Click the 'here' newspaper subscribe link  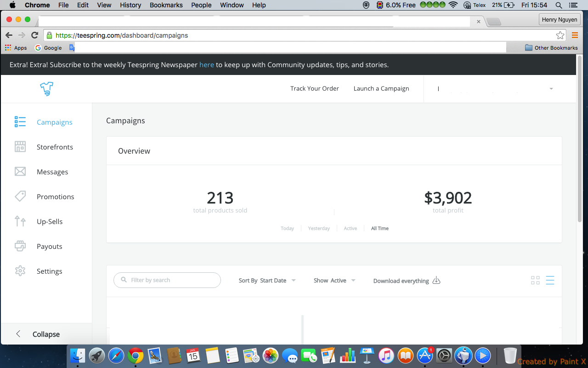[x=207, y=65]
